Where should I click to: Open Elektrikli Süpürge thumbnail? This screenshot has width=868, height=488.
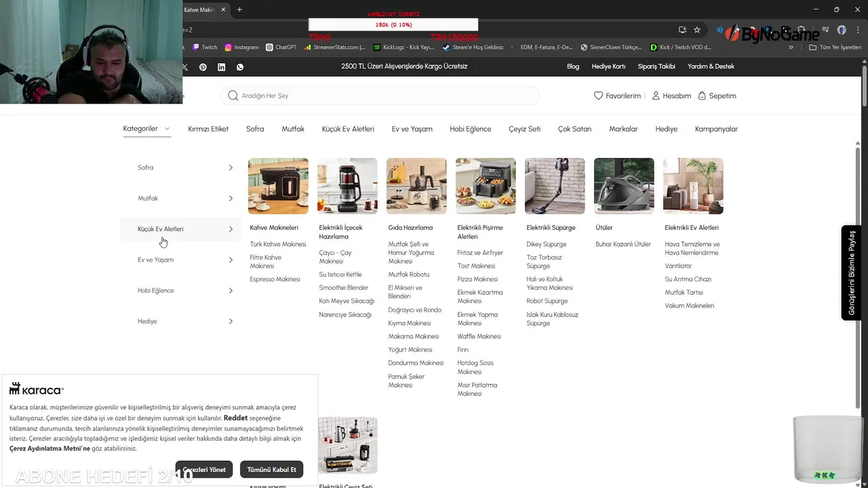[x=555, y=186]
